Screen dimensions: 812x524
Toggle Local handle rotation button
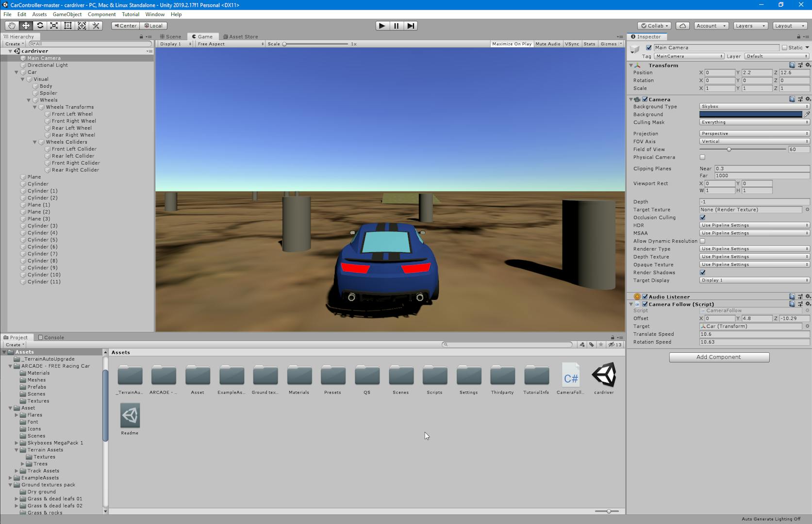pos(153,26)
